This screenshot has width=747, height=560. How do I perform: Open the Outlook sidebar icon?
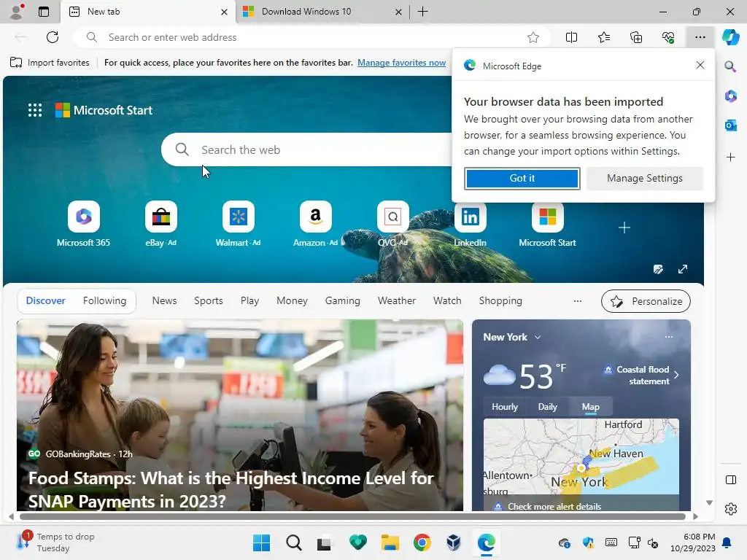pyautogui.click(x=731, y=125)
